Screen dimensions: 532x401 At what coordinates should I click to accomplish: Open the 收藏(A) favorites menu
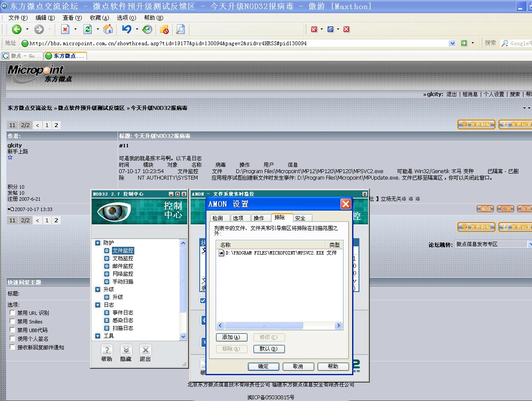pyautogui.click(x=99, y=18)
